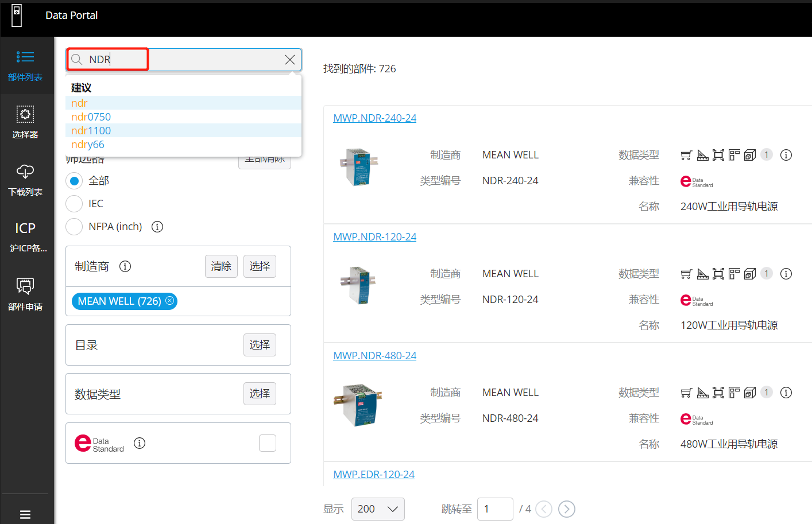
Task: Open the 下载列表 download list icon
Action: pos(25,179)
